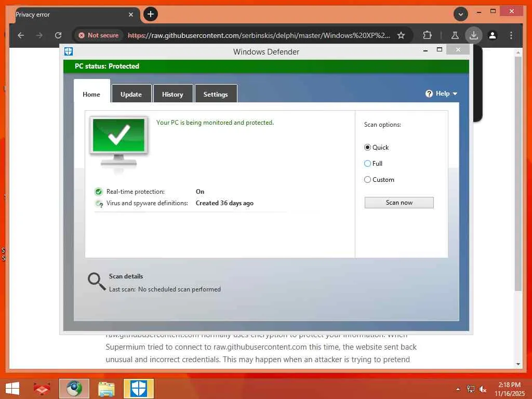Open the browser extensions puzzle icon
Viewport: 532px width, 399px height.
click(427, 35)
